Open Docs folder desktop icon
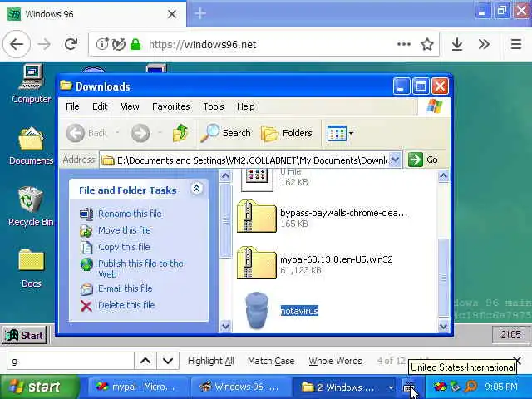Image resolution: width=532 pixels, height=399 pixels. pos(32,268)
